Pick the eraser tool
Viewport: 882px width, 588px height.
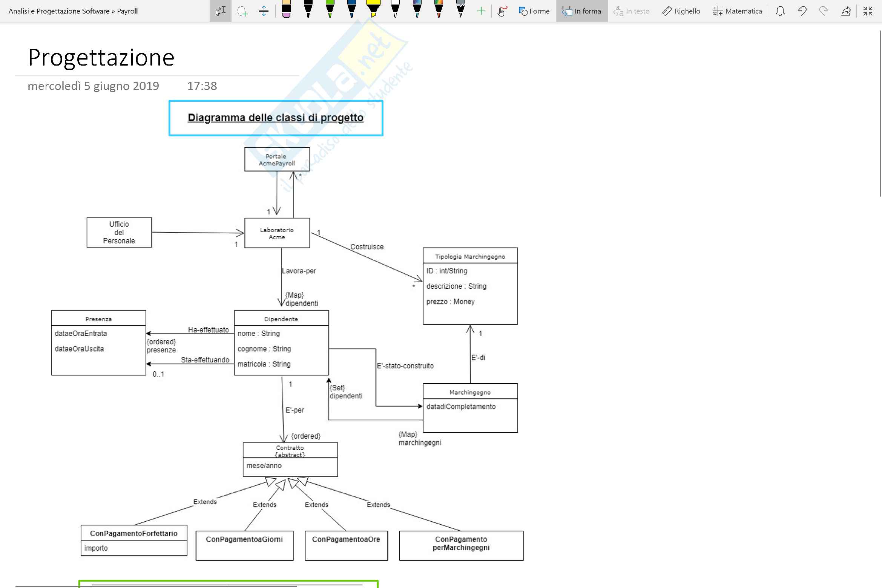click(286, 10)
